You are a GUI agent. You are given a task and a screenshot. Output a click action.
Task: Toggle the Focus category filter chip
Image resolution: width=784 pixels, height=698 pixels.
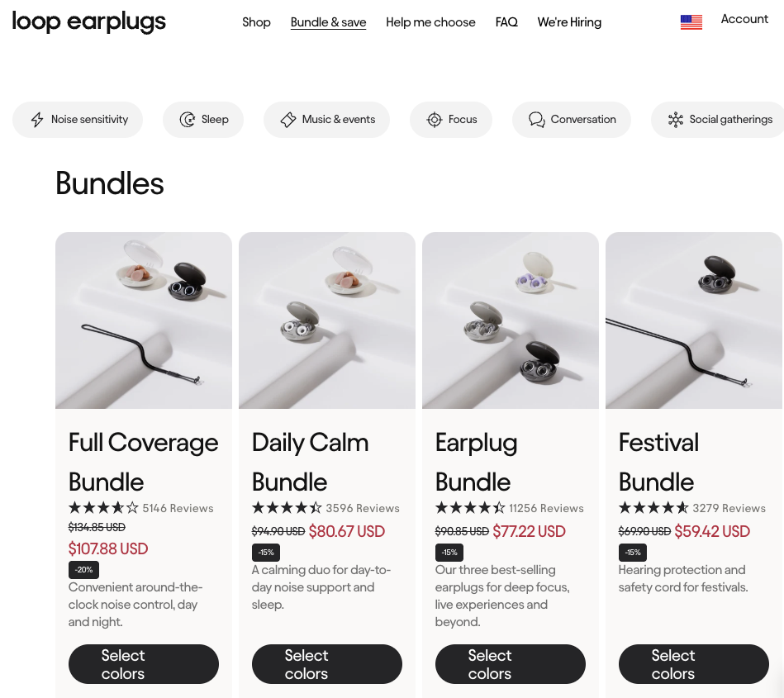451,119
